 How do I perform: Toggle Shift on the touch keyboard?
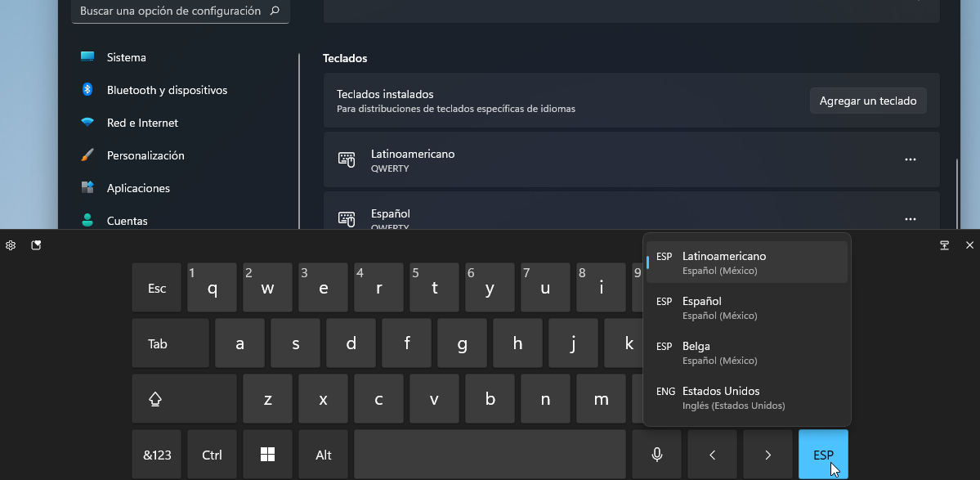coord(184,398)
